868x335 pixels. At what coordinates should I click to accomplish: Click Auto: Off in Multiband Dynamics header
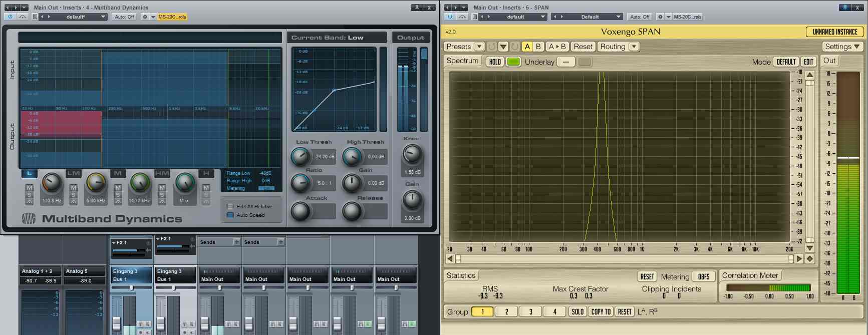(x=124, y=17)
